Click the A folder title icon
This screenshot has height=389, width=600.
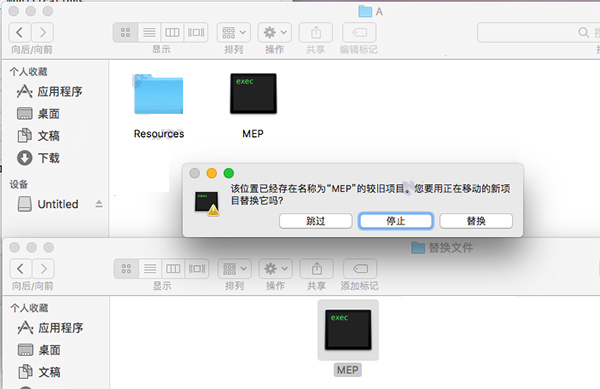[365, 11]
